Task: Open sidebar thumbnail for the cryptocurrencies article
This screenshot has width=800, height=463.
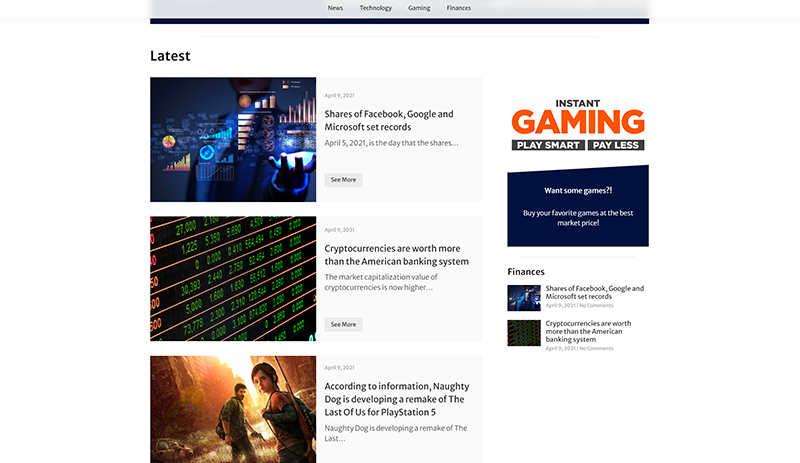Action: [x=524, y=333]
